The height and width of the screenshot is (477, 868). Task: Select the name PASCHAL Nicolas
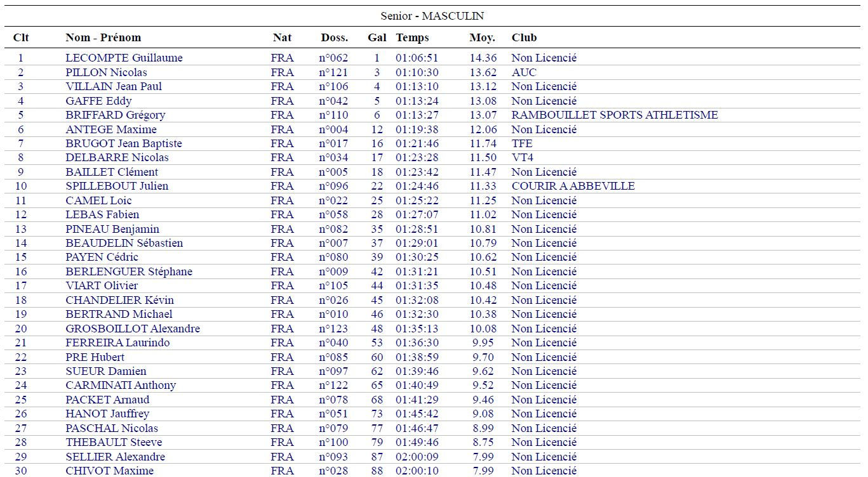point(112,428)
